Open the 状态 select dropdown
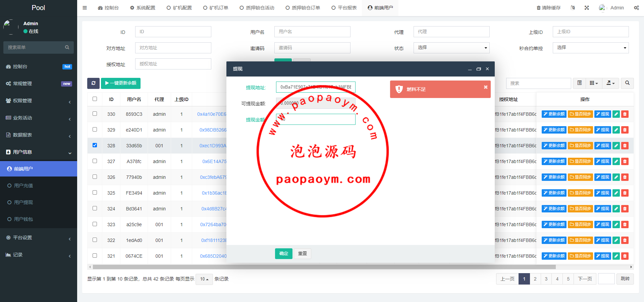The height and width of the screenshot is (302, 644). click(x=451, y=48)
